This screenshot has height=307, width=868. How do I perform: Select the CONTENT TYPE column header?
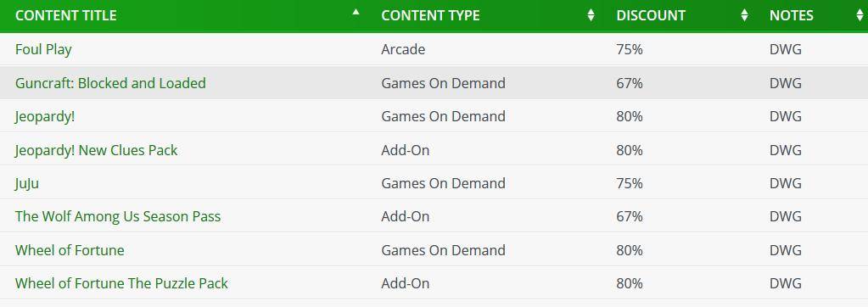pyautogui.click(x=430, y=15)
